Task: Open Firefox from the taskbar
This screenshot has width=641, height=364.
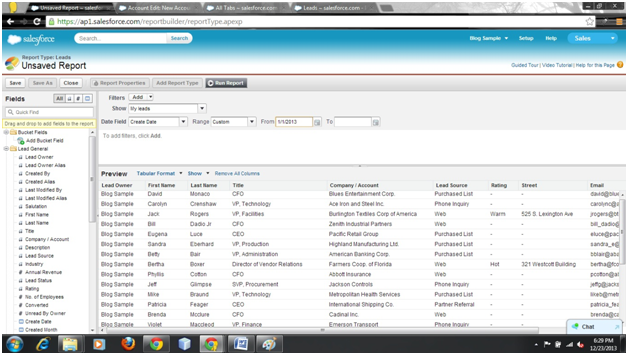Action: (x=128, y=344)
